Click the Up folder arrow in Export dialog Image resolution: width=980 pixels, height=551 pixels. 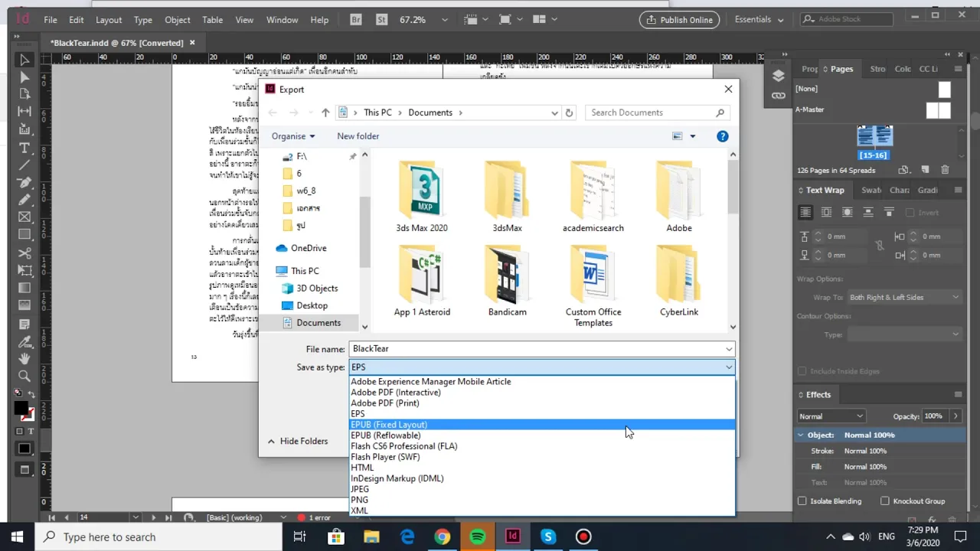click(x=325, y=112)
